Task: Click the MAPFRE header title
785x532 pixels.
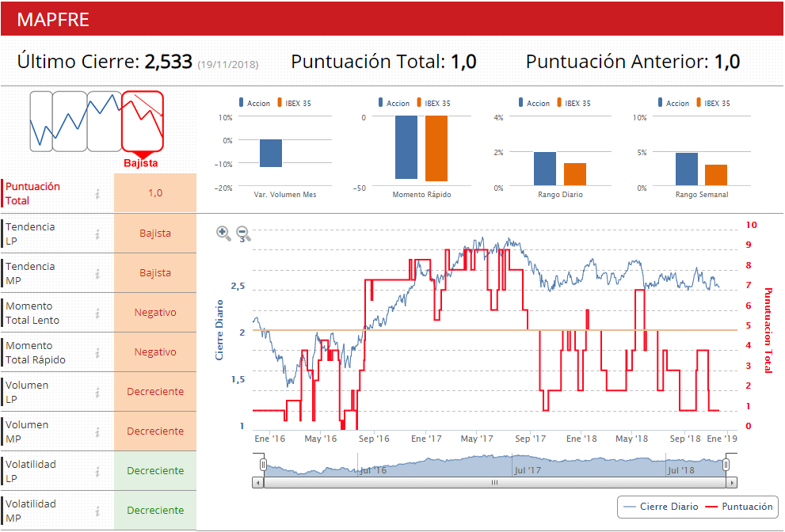Action: click(53, 20)
